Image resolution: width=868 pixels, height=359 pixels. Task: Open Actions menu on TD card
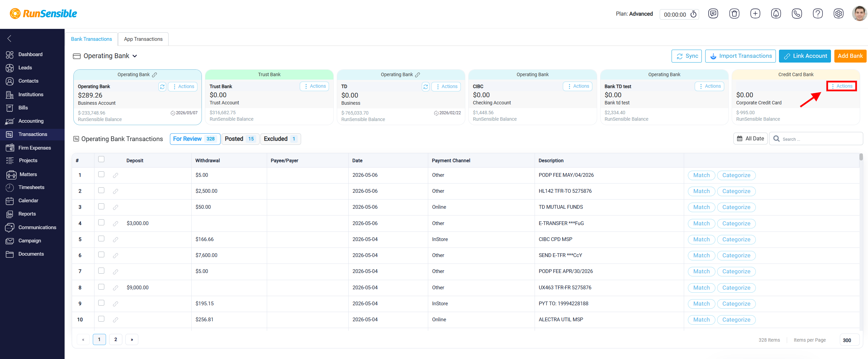(x=446, y=87)
